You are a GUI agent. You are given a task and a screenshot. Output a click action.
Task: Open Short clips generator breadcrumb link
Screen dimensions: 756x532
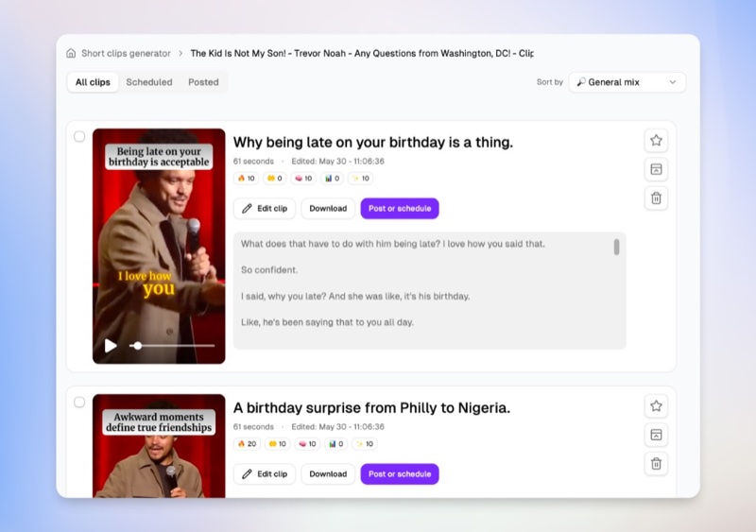[x=126, y=53]
